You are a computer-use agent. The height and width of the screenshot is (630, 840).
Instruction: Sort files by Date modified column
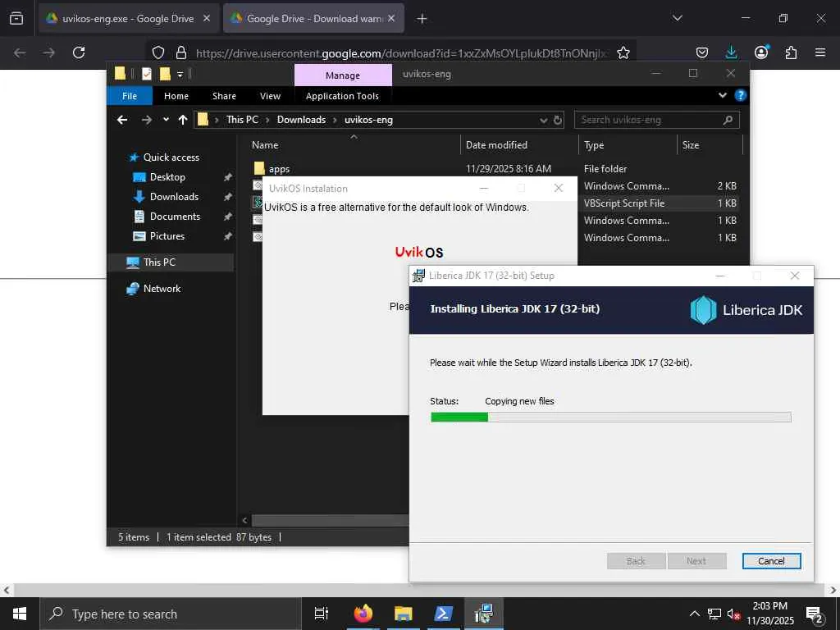[x=519, y=145]
